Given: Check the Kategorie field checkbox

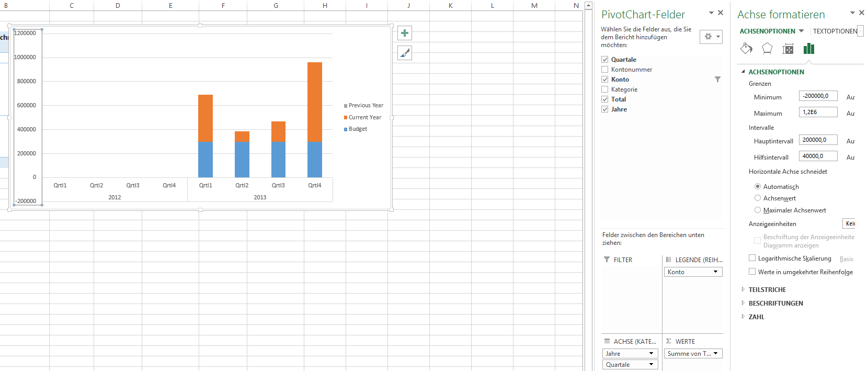Looking at the screenshot, I should (x=605, y=89).
